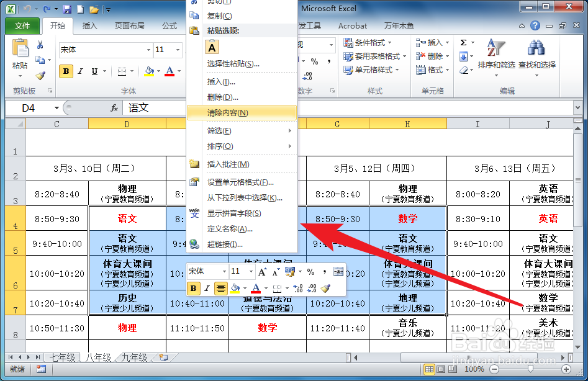The width and height of the screenshot is (588, 381).
Task: Click Percent Style in mini toolbar
Action: coord(310,272)
